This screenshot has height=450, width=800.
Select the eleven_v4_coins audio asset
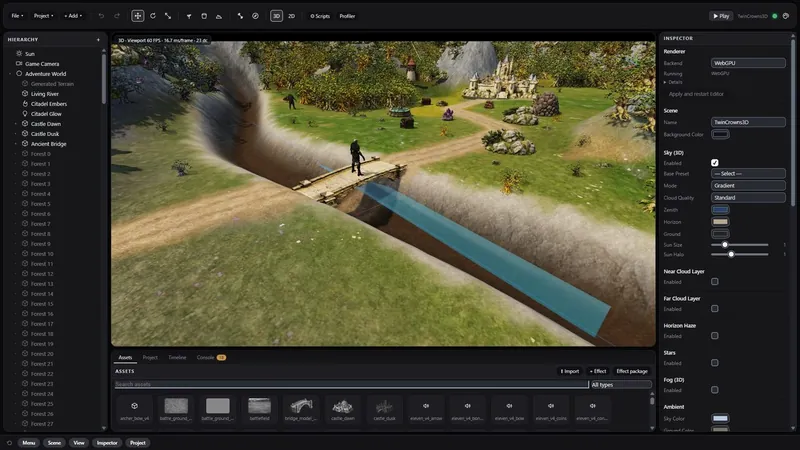[551, 409]
